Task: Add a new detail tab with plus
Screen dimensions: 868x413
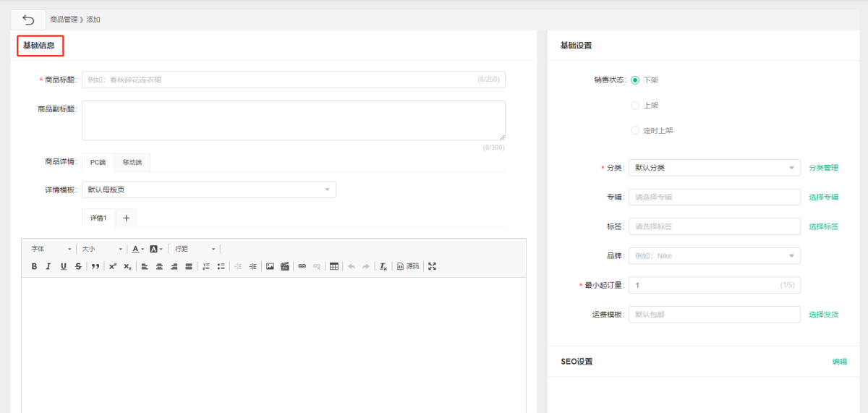Action: (126, 218)
